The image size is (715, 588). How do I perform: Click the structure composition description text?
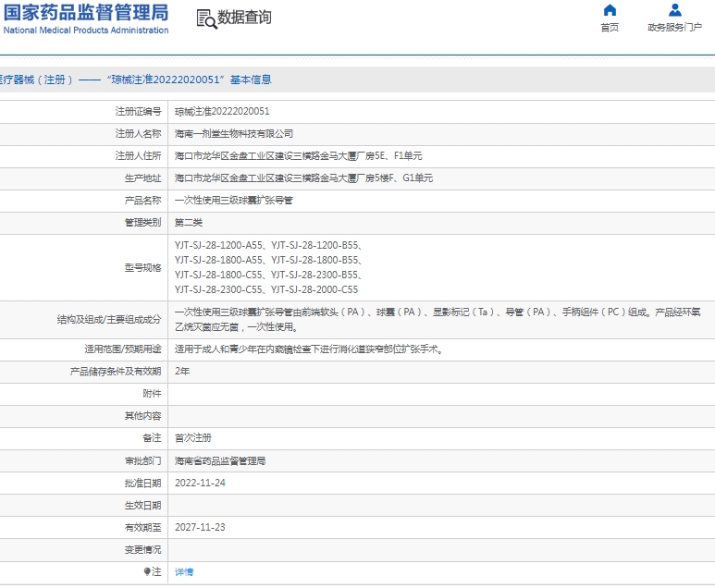(438, 319)
